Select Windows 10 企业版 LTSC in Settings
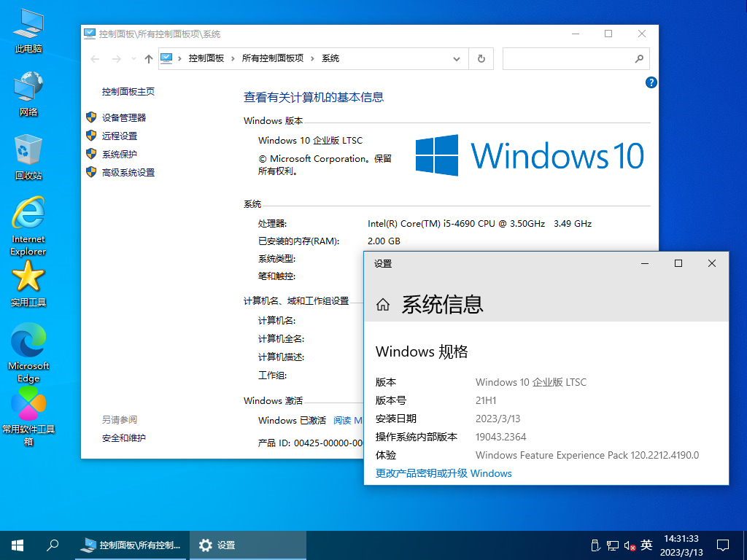This screenshot has width=747, height=560. pyautogui.click(x=531, y=382)
